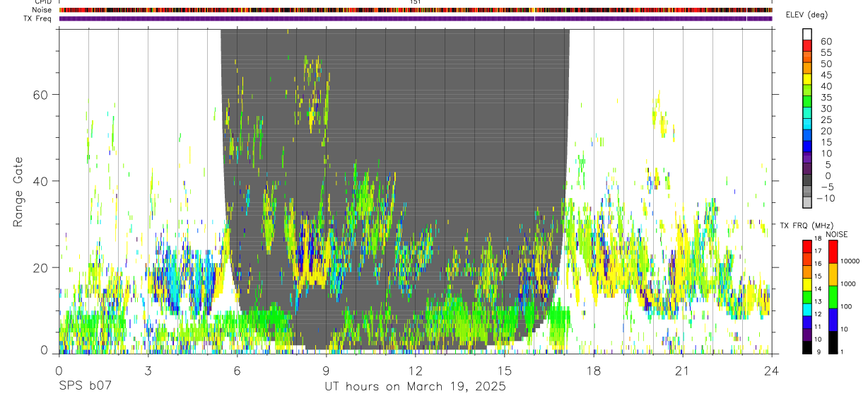Click the ELEV (deg) legend title
Image resolution: width=868 pixels, height=401 pixels.
[x=807, y=15]
